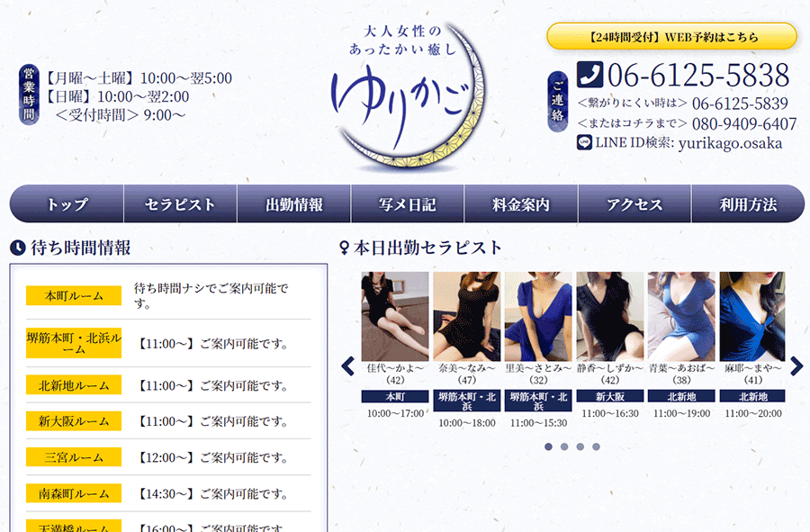Viewport: 810px width, 532px height.
Task: Click the 待ち時間ナシでご案内可能です text
Action: tap(211, 296)
